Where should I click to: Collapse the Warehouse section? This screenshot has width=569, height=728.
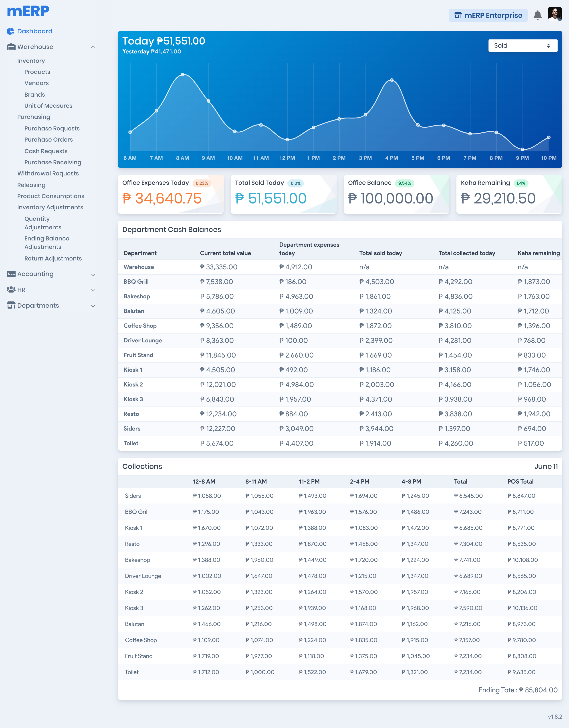tap(93, 47)
